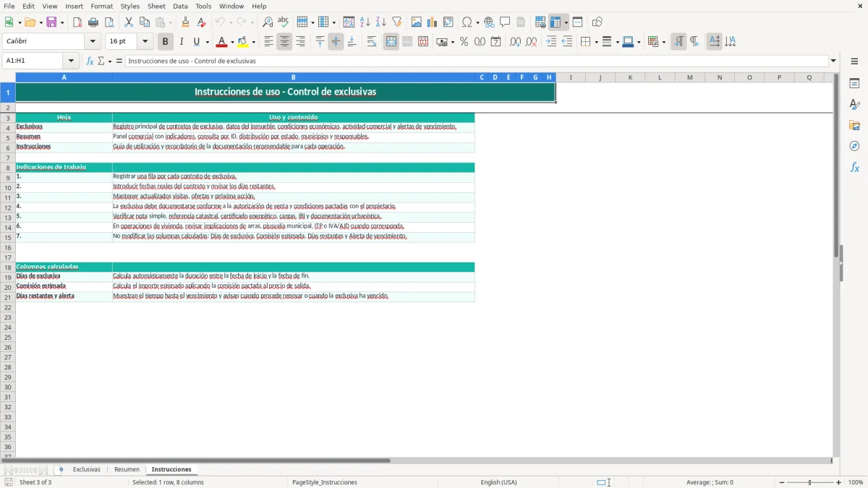Insert a chart
This screenshot has height=488, width=868.
click(433, 22)
